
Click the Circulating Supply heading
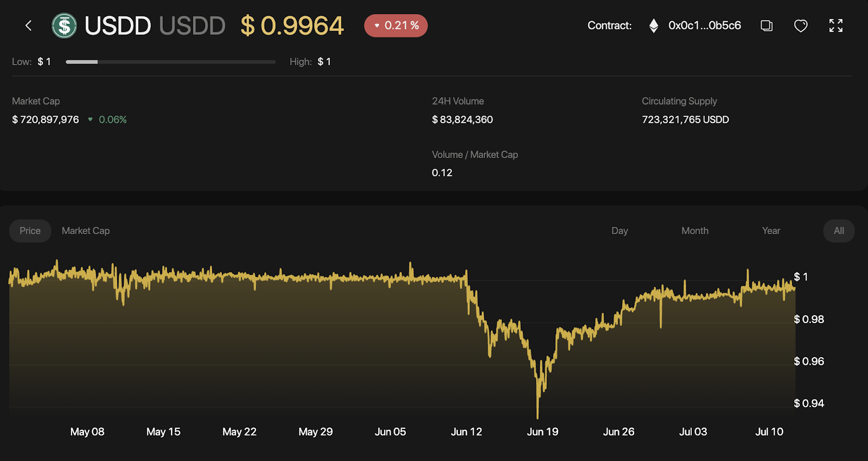679,101
